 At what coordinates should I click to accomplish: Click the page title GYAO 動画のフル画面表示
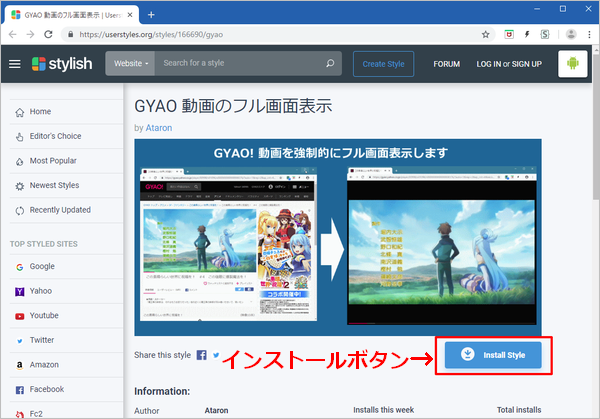(233, 106)
